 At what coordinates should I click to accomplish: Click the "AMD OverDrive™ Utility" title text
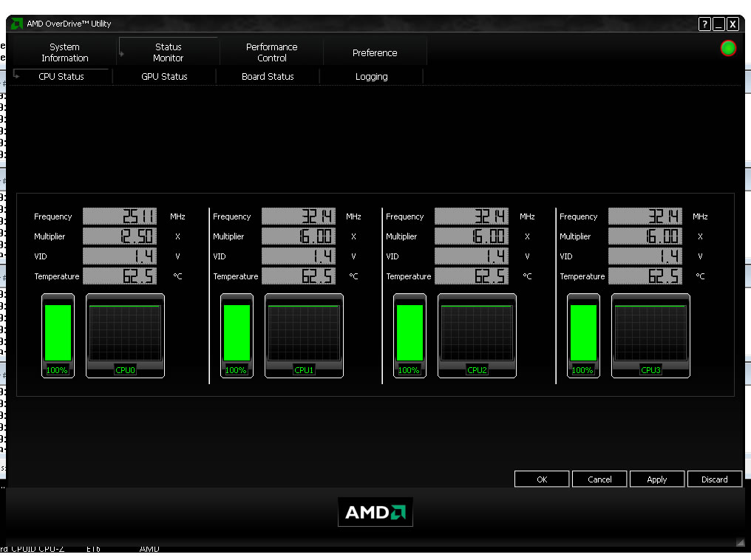pos(69,24)
